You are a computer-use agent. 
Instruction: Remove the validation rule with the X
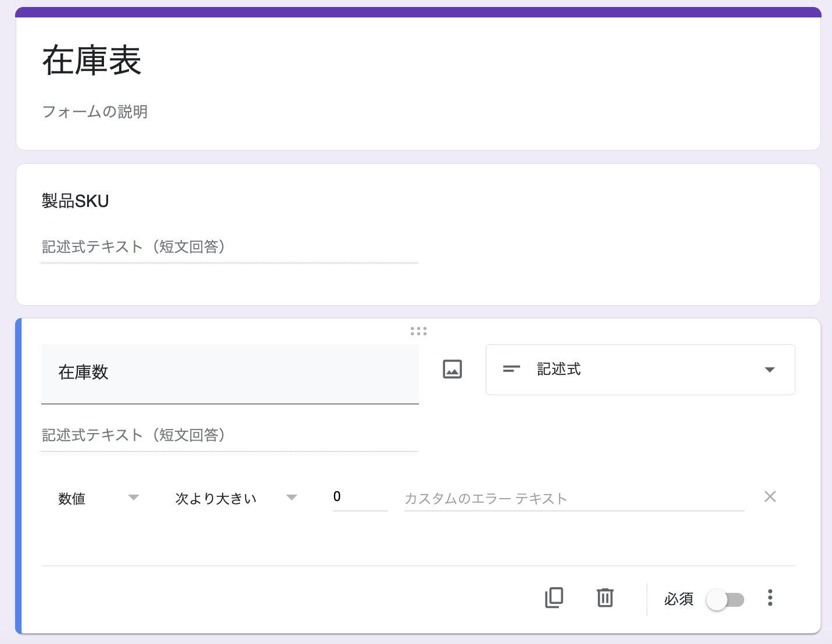[770, 496]
